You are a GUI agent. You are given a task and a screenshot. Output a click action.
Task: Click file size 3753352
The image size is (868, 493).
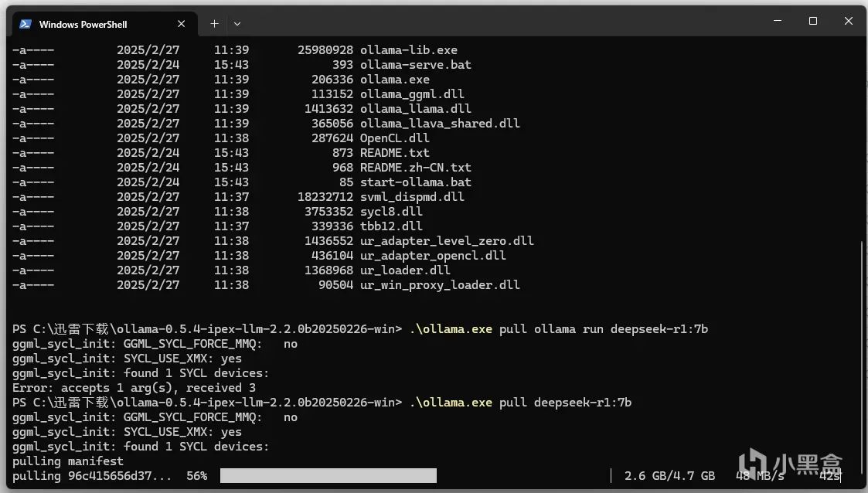click(x=328, y=212)
